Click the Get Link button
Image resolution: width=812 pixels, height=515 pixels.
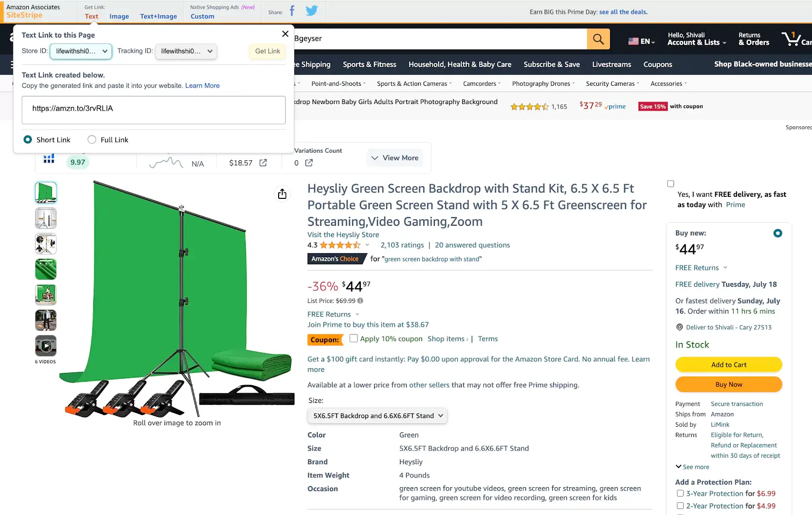point(267,51)
